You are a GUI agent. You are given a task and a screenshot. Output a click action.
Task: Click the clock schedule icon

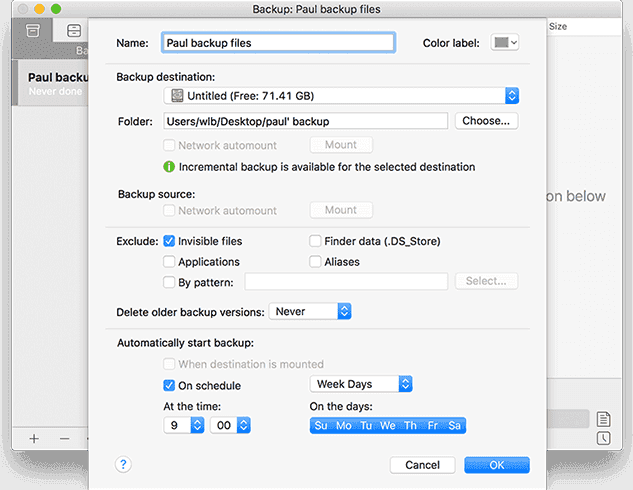[x=603, y=438]
